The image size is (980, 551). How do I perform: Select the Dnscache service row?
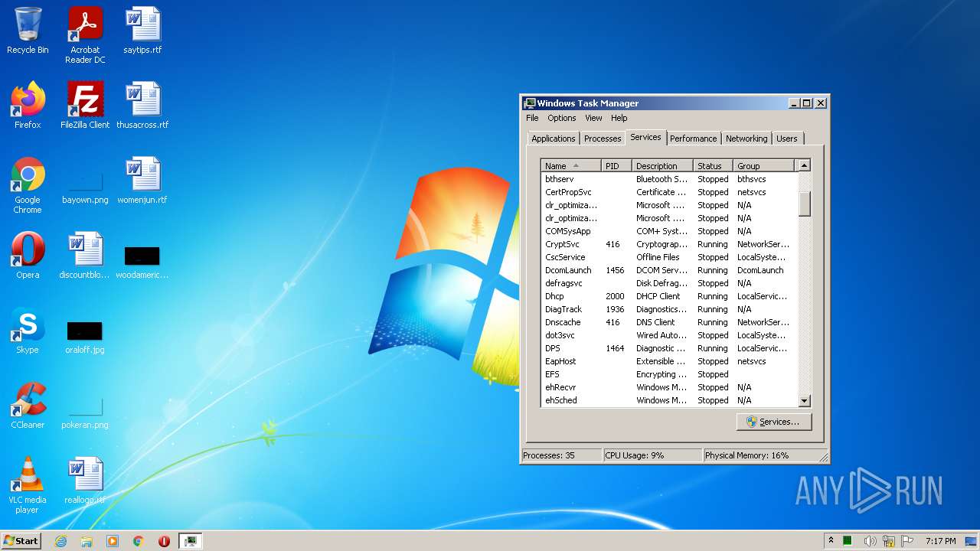pyautogui.click(x=669, y=322)
